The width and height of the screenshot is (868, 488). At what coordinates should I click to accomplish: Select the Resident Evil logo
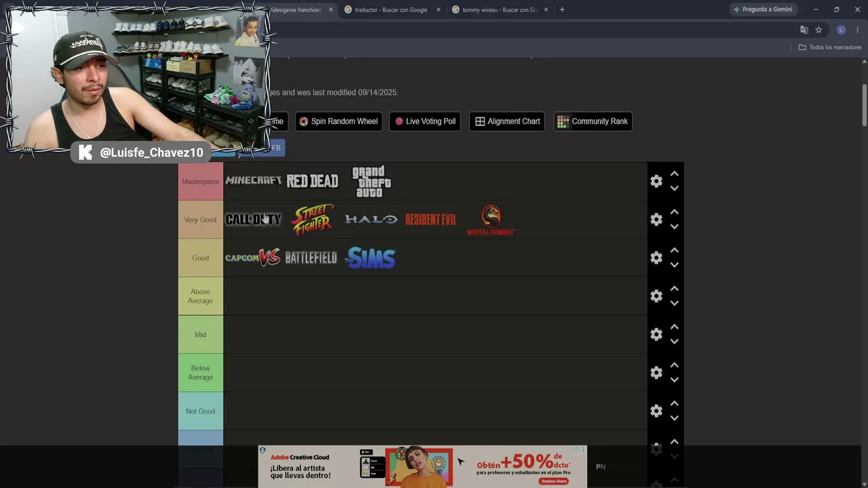click(431, 220)
